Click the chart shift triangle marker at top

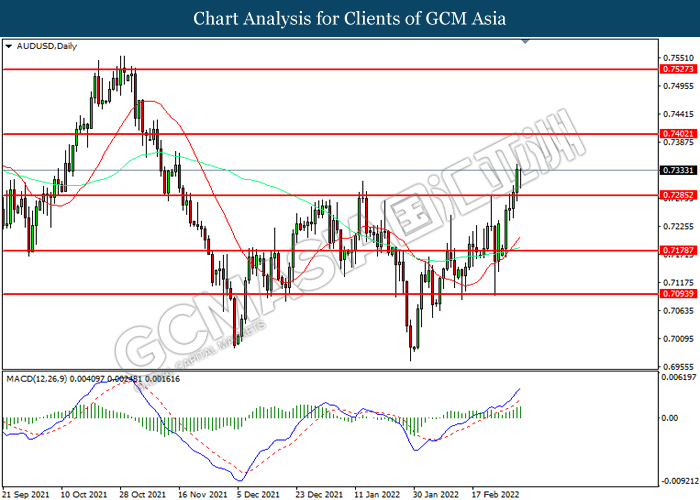click(525, 42)
